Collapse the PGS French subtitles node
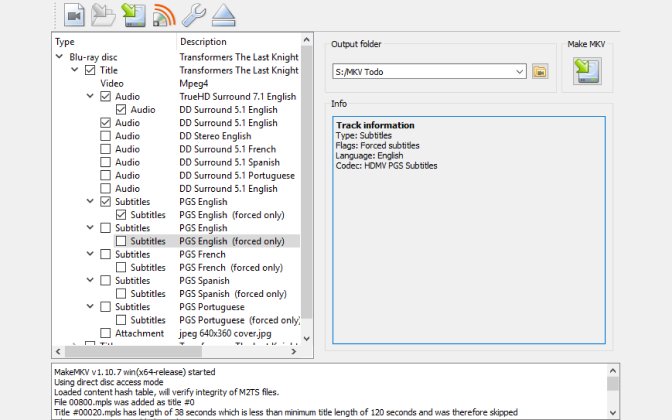This screenshot has width=672, height=420. coord(90,254)
